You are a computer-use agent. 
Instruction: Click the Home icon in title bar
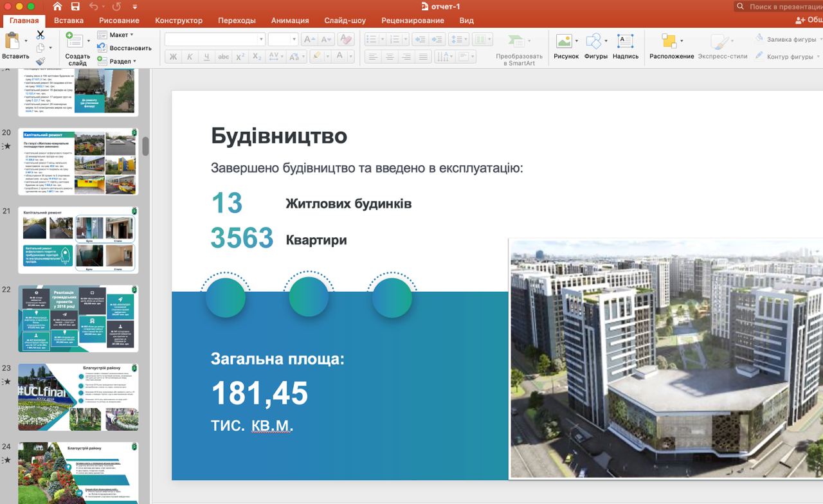(58, 6)
